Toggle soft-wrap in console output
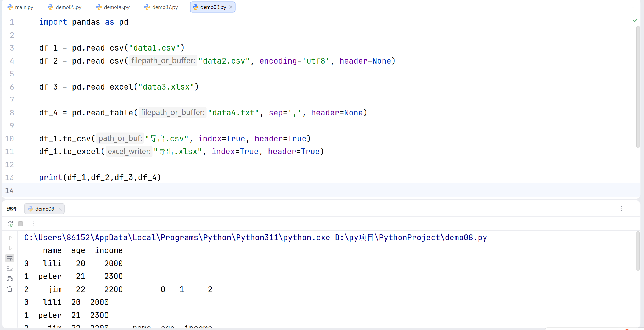The image size is (644, 330). pyautogui.click(x=10, y=259)
